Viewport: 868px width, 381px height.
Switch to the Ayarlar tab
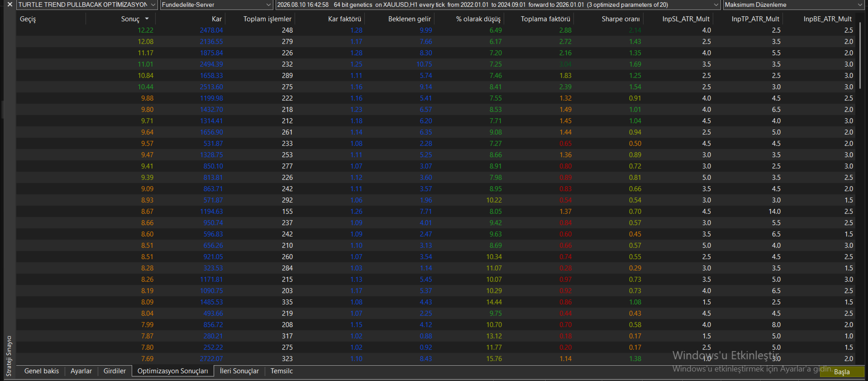pos(81,371)
